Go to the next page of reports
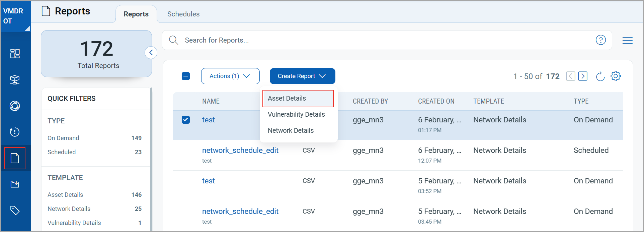Viewport: 644px width, 232px height. [x=583, y=76]
